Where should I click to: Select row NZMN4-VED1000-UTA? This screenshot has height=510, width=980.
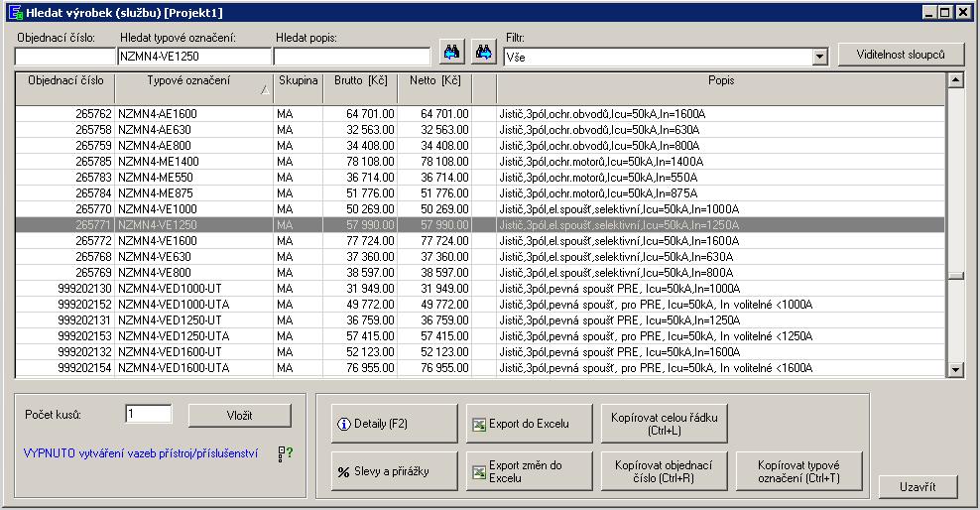480,305
